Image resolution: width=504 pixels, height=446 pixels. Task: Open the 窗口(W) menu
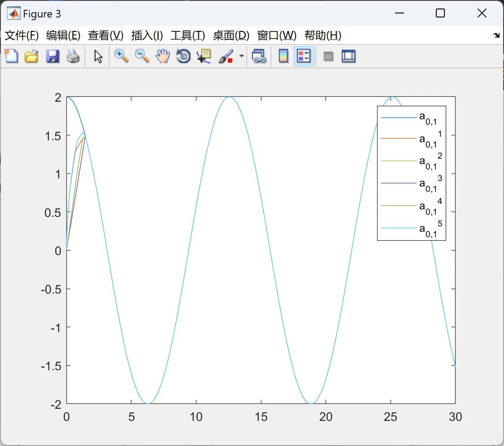pos(277,35)
